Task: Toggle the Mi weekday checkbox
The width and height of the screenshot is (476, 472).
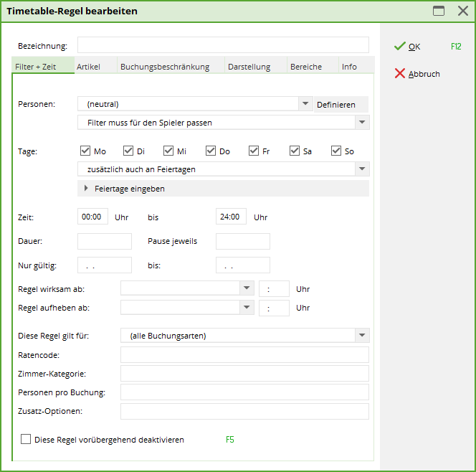Action: [168, 151]
